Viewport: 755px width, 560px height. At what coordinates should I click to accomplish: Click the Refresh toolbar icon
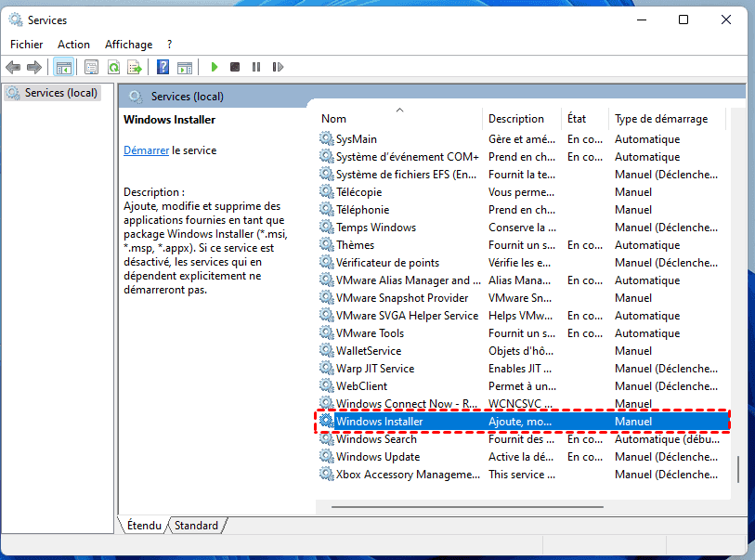(x=113, y=67)
